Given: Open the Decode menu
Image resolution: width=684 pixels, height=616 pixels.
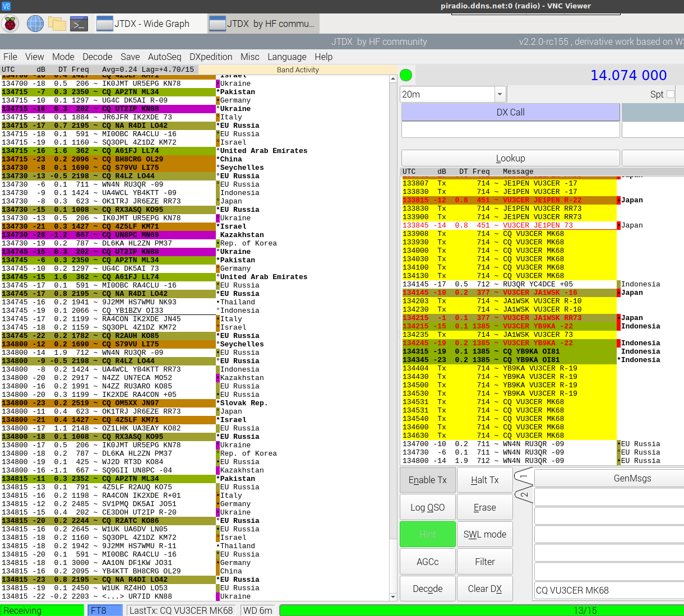Looking at the screenshot, I should [x=98, y=57].
